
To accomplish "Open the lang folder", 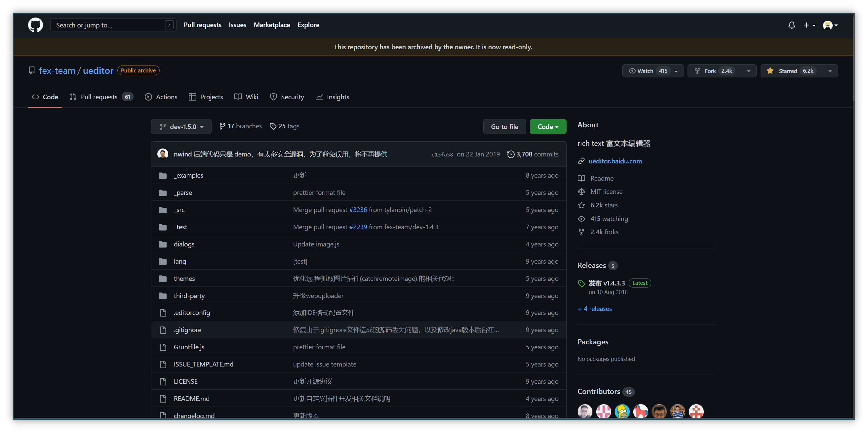I will pyautogui.click(x=179, y=261).
